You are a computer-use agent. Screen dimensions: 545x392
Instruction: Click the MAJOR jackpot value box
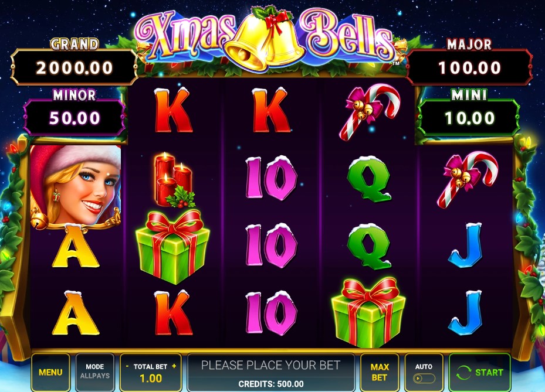(x=469, y=67)
